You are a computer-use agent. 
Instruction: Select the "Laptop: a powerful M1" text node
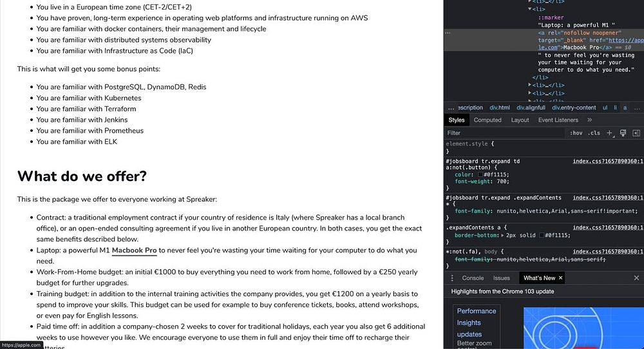click(576, 25)
